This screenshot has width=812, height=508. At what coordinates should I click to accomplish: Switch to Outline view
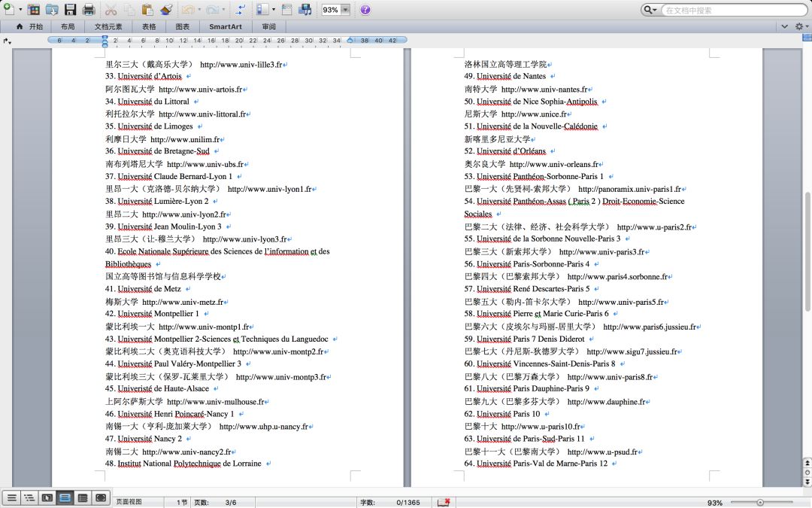(x=29, y=497)
